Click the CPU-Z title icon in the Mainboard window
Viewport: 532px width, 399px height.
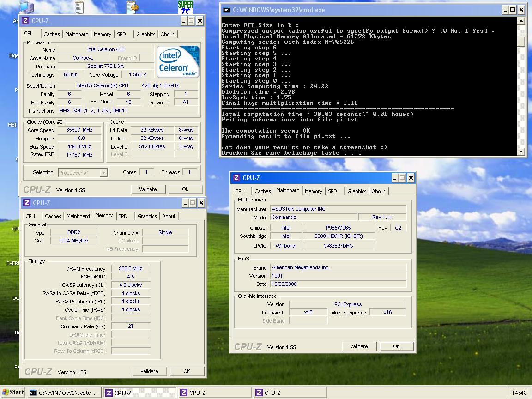[236, 178]
